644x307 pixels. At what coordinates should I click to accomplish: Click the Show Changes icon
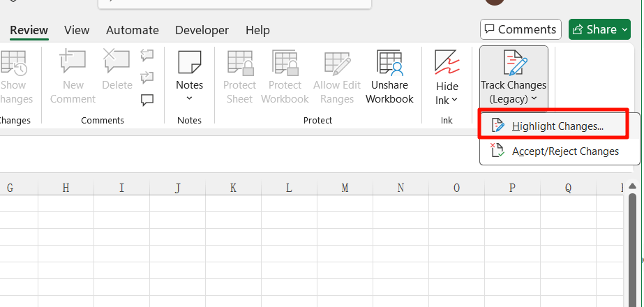[13, 63]
